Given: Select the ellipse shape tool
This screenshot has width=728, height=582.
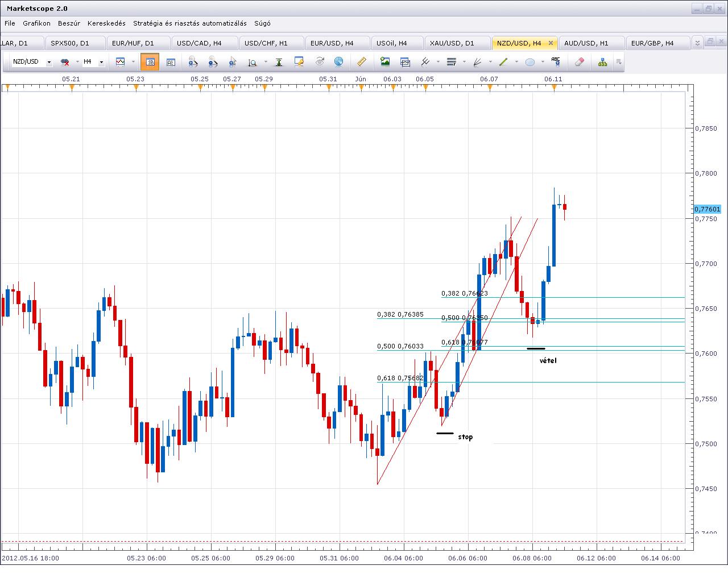Looking at the screenshot, I should [530, 62].
